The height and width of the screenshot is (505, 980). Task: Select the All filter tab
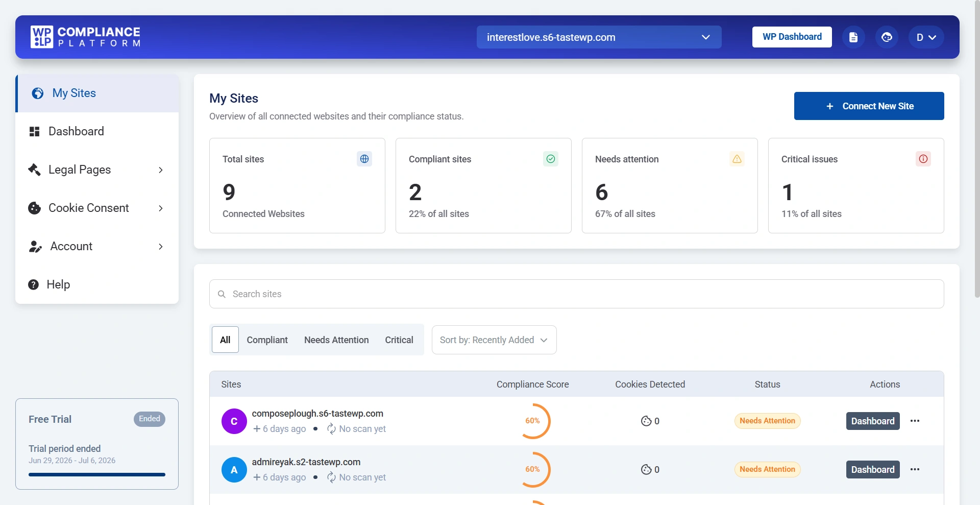point(225,340)
